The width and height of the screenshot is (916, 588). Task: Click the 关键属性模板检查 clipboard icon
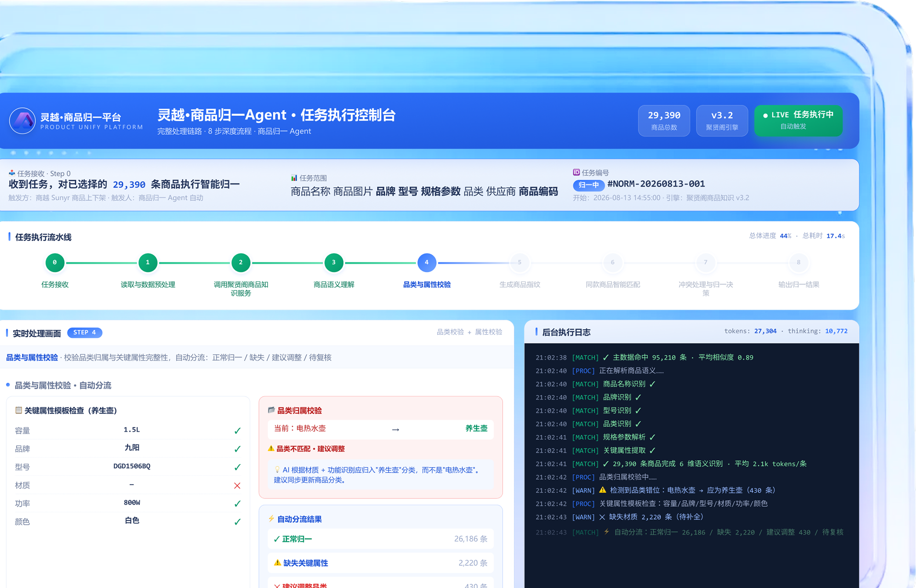pos(18,410)
